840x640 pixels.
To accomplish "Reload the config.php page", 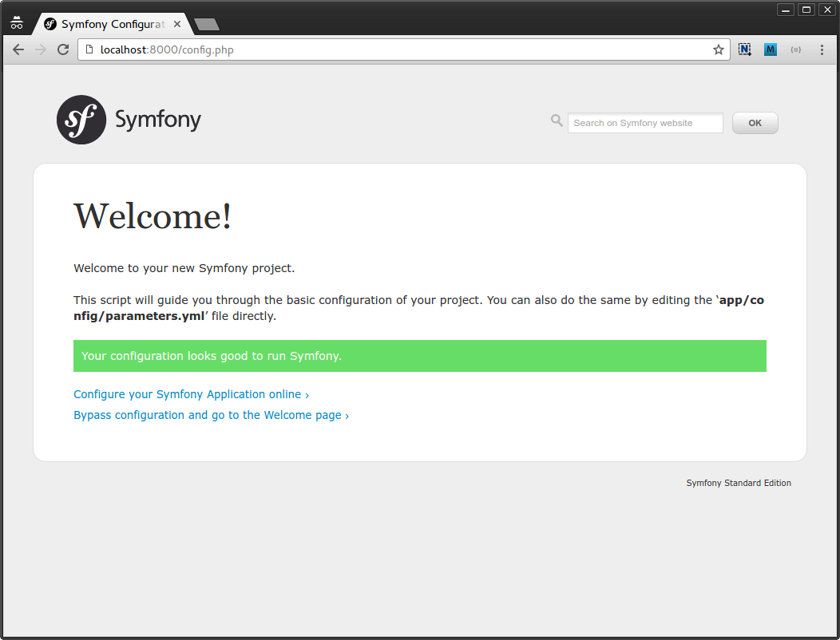I will tap(63, 49).
